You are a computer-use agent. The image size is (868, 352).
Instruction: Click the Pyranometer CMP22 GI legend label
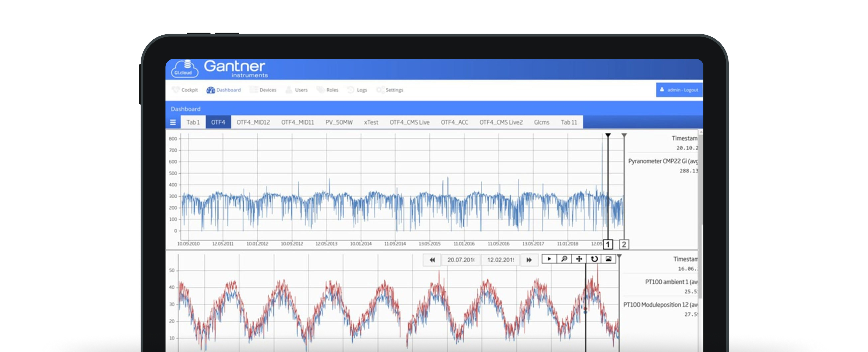pos(663,161)
